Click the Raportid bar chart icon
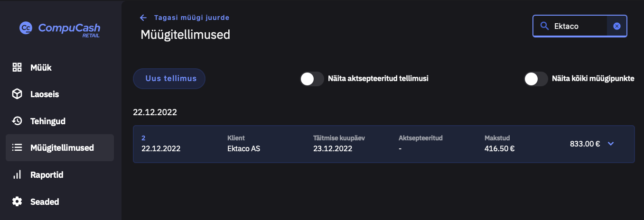 [17, 175]
